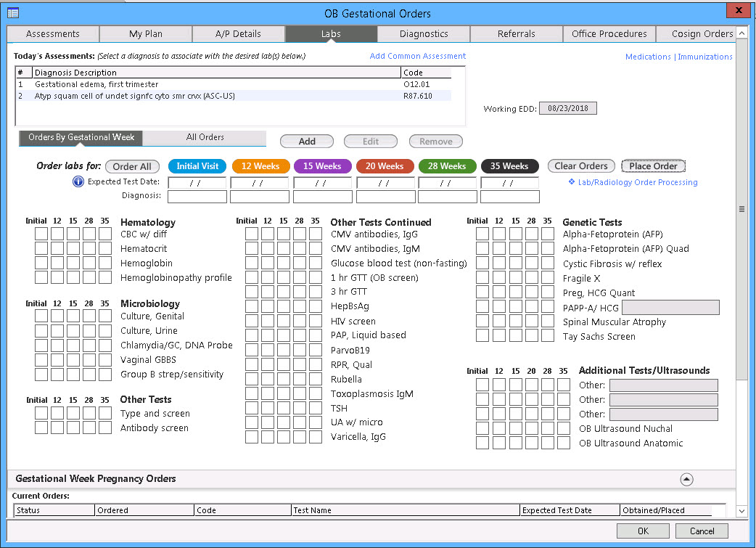Check the 28-week box for Hemoglobinopathy profile

point(89,277)
